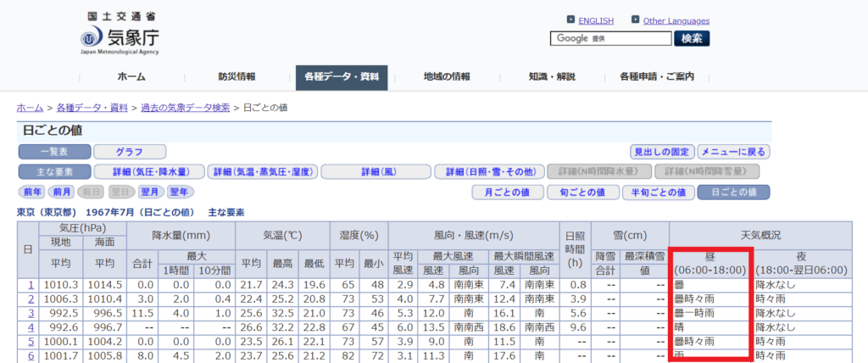The image size is (868, 363).
Task: Open the Other Languages page link
Action: [676, 20]
